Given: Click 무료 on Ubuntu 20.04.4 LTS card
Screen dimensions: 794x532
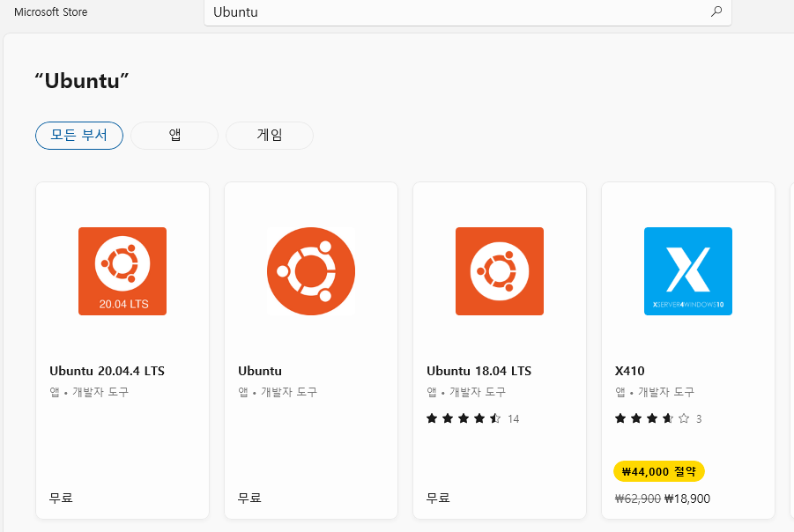Looking at the screenshot, I should click(x=61, y=498).
